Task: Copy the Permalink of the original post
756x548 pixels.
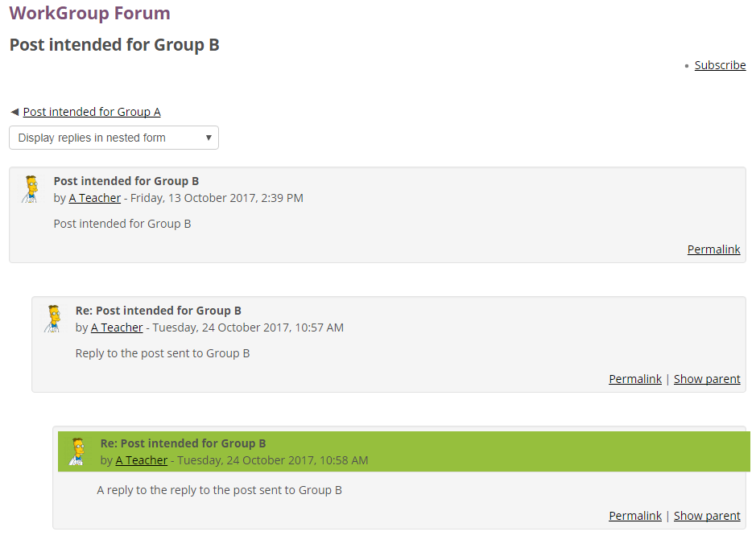Action: point(713,249)
